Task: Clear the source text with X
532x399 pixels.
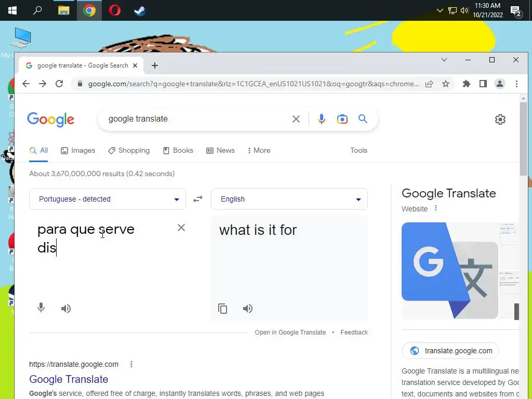Action: click(181, 228)
